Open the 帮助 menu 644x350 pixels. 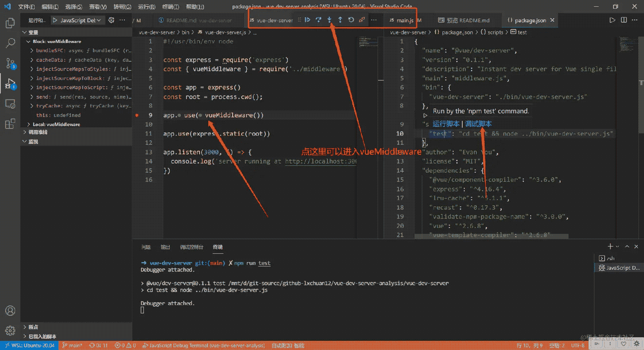pos(195,7)
